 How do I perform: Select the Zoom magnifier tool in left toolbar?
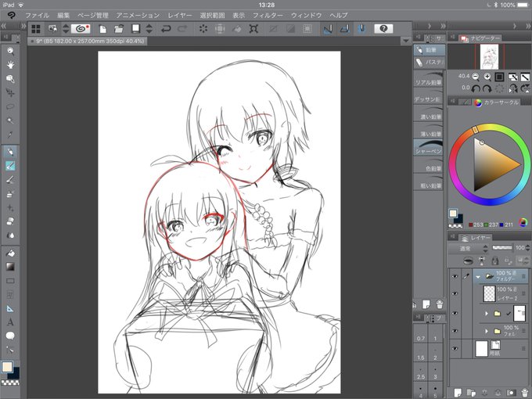(10, 51)
